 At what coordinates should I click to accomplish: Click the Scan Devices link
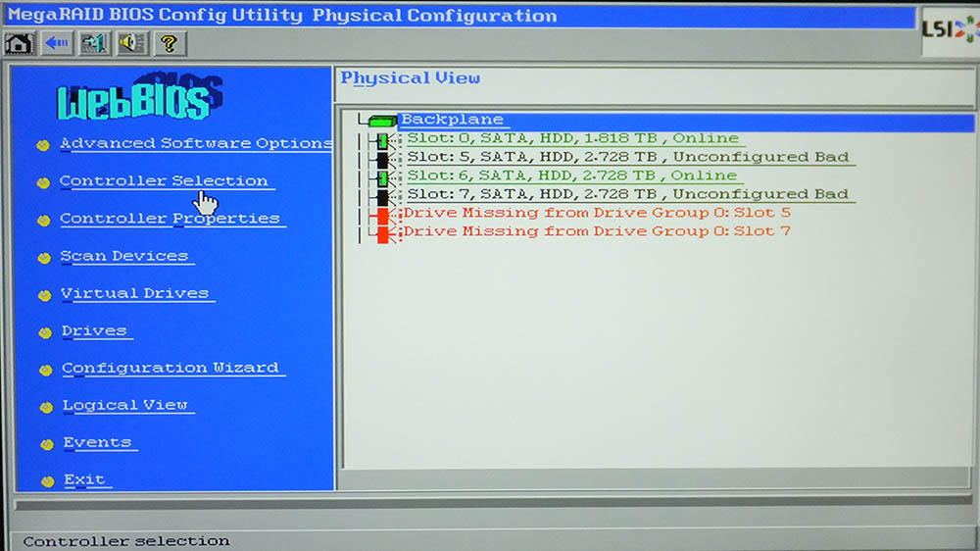(124, 256)
